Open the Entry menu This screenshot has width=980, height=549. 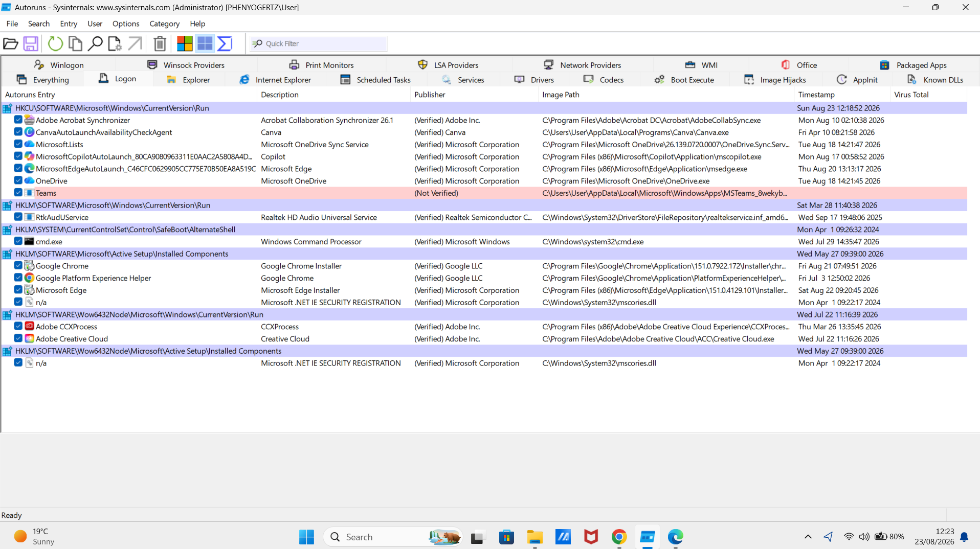[x=69, y=24]
